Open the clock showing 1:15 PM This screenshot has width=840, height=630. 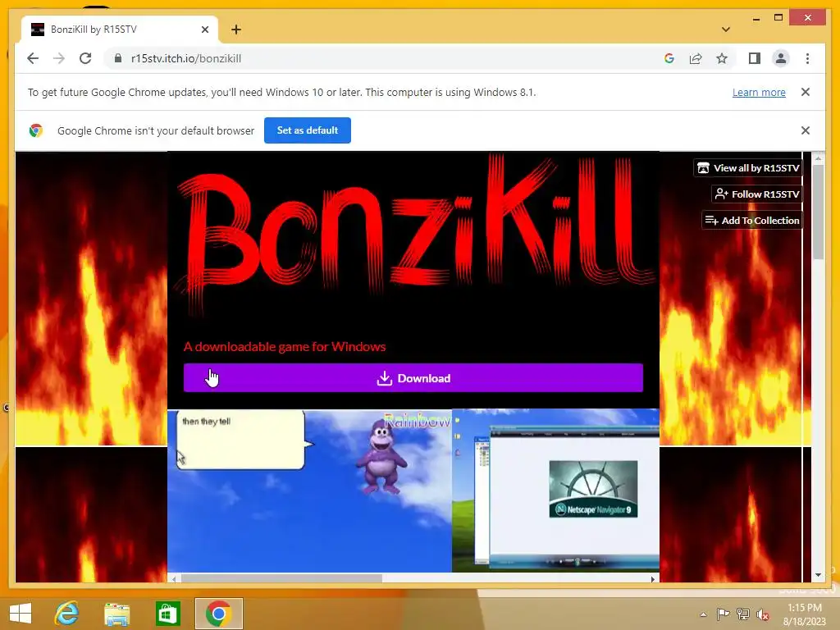805,614
